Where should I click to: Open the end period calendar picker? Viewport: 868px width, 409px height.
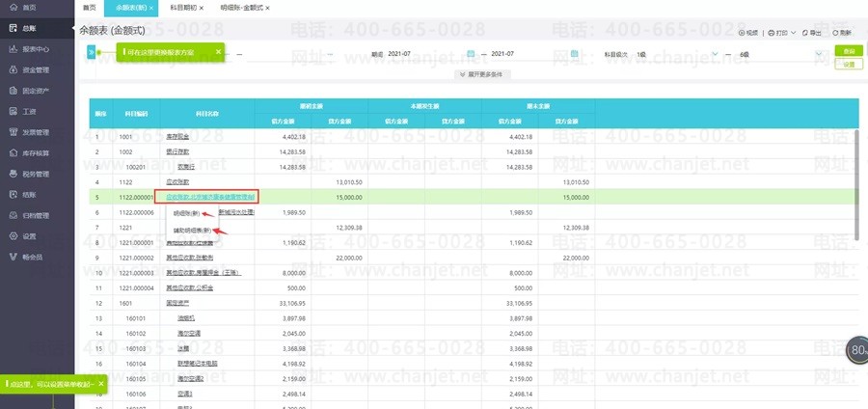pyautogui.click(x=575, y=54)
